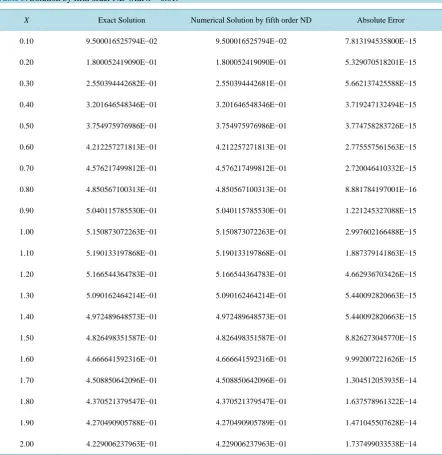Click Exact Solution cell in the 1.10 row
This screenshot has width=442, height=455.
click(122, 253)
